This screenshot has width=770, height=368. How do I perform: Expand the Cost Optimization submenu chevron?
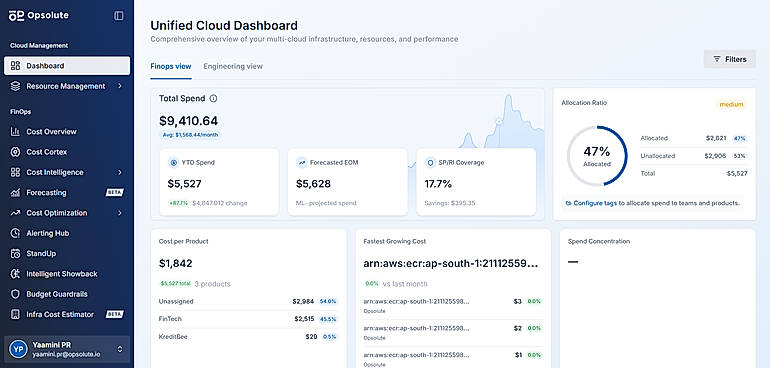tap(120, 213)
